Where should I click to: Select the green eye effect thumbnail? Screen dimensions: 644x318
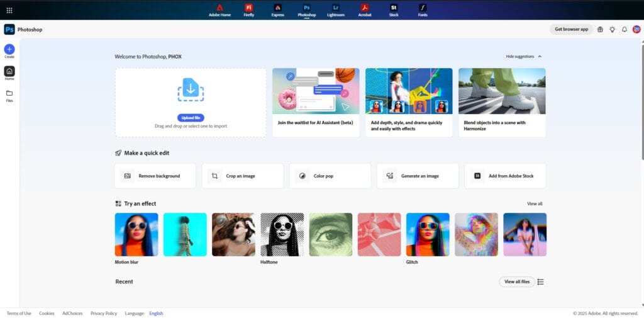tap(331, 234)
